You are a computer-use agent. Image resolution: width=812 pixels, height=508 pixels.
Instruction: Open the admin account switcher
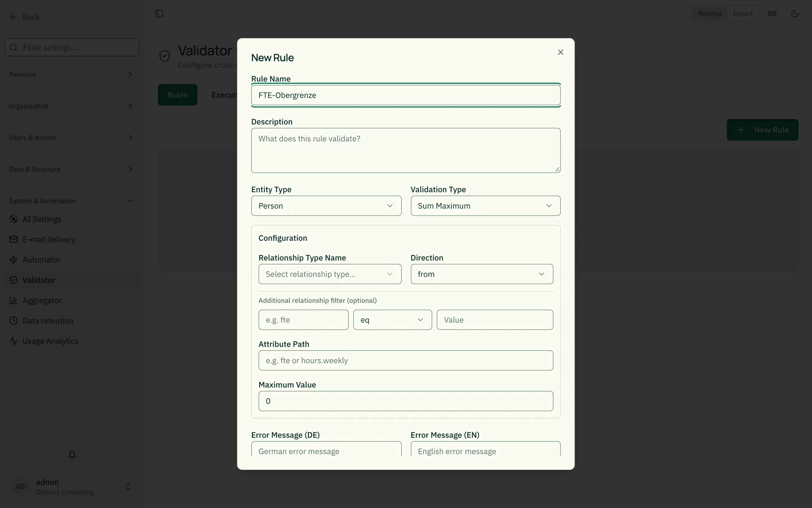tap(72, 487)
